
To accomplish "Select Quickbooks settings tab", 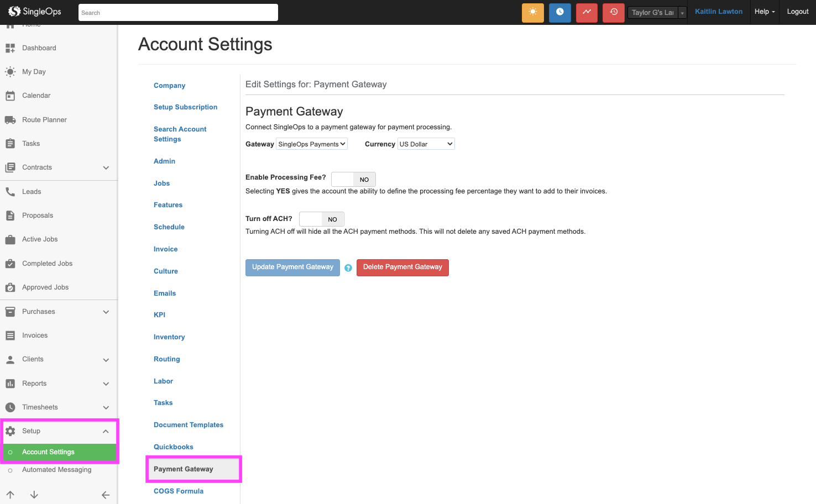I will pyautogui.click(x=173, y=447).
